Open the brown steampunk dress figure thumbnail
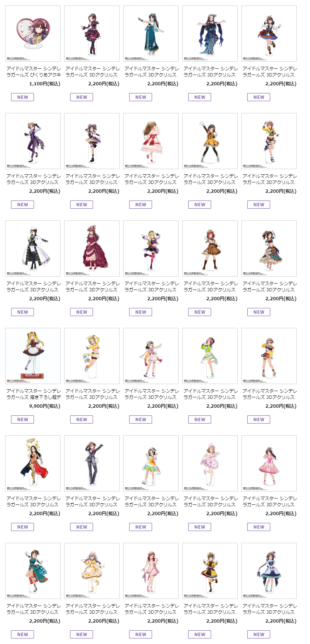The height and width of the screenshot is (644, 310). click(210, 249)
